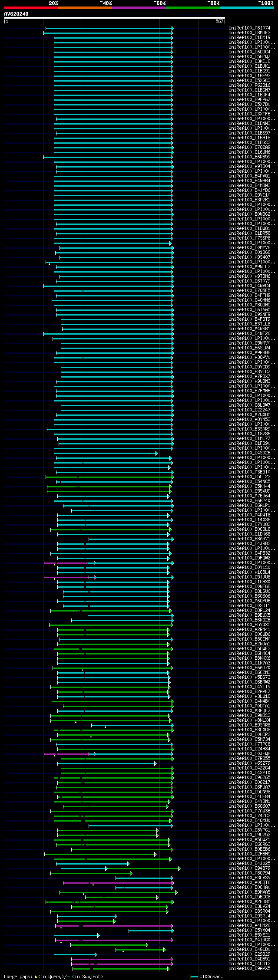
Task: Click the UniRef100_Q29329 label
Action: tap(249, 954)
